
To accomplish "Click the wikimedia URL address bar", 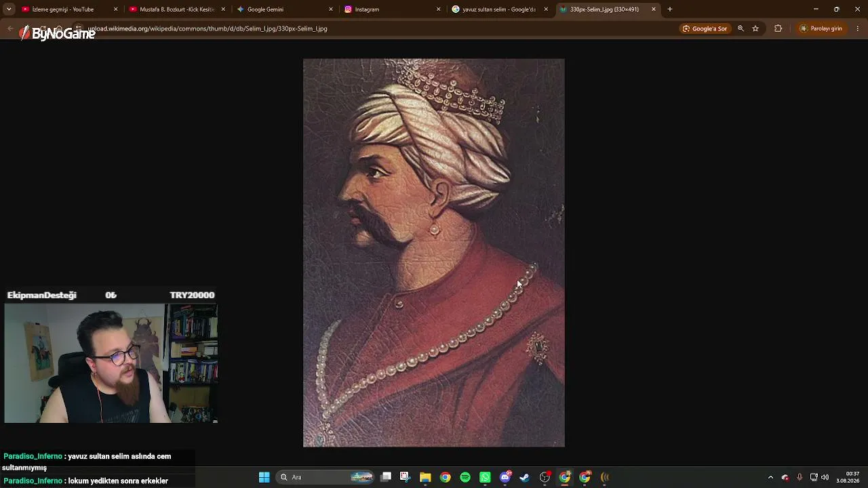I will [x=380, y=28].
